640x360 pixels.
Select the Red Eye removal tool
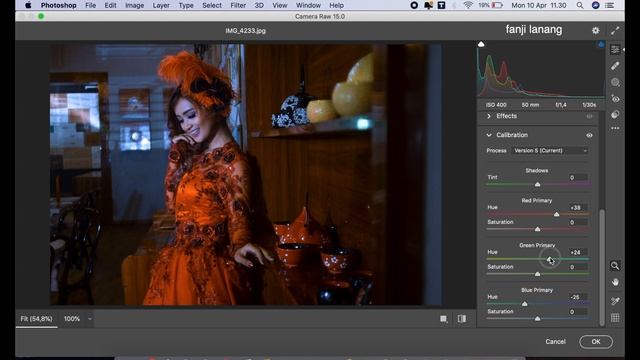pyautogui.click(x=615, y=98)
